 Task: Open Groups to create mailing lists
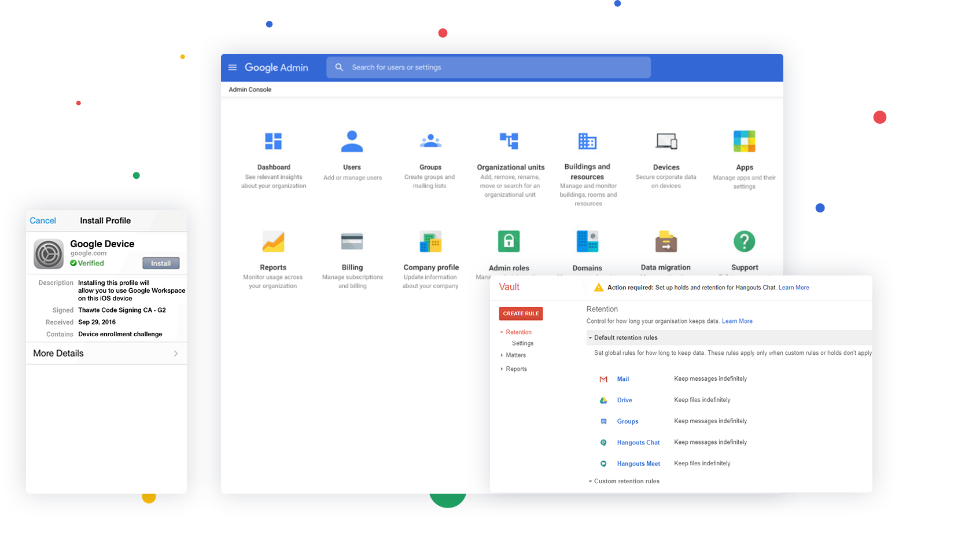pyautogui.click(x=430, y=141)
